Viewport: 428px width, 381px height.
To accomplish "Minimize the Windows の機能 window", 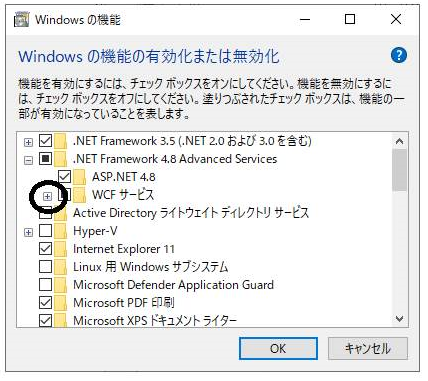I will 305,19.
